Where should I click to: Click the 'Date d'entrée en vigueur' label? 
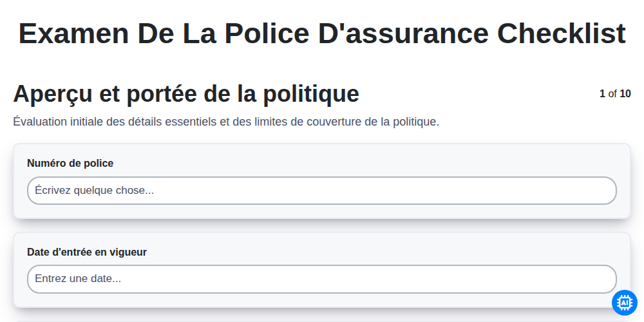tap(87, 252)
